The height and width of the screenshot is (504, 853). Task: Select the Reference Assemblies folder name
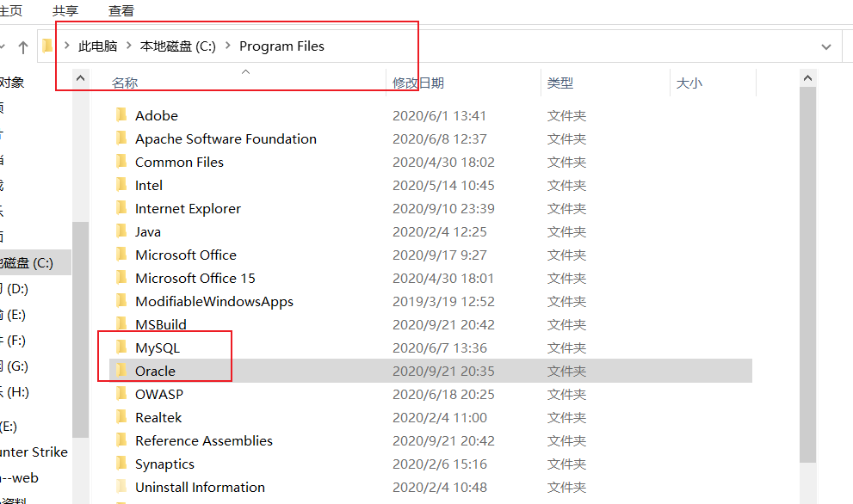[x=204, y=440]
